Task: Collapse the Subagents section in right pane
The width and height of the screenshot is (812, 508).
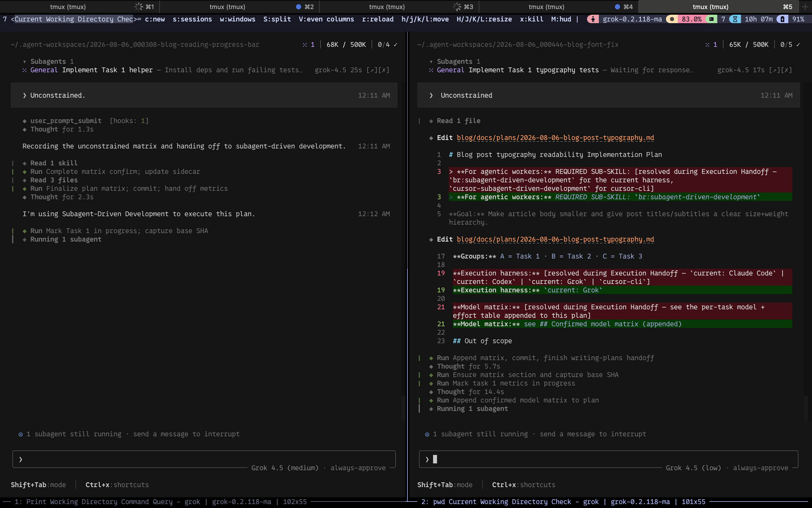Action: [x=431, y=62]
